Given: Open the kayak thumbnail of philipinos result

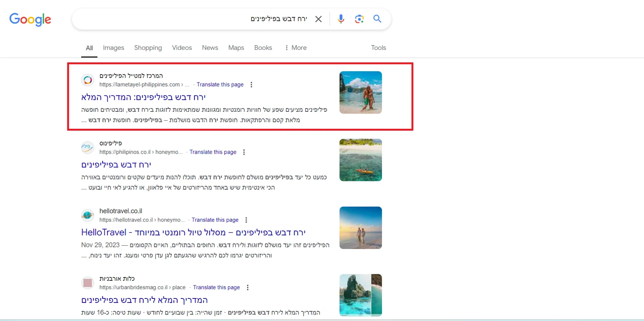Looking at the screenshot, I should [x=360, y=160].
